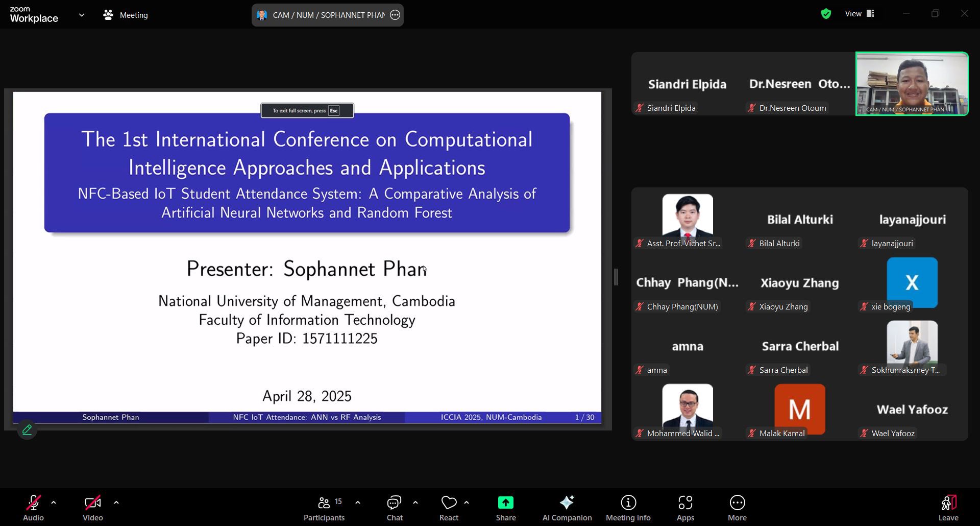
Task: Expand video options arrow
Action: [116, 503]
